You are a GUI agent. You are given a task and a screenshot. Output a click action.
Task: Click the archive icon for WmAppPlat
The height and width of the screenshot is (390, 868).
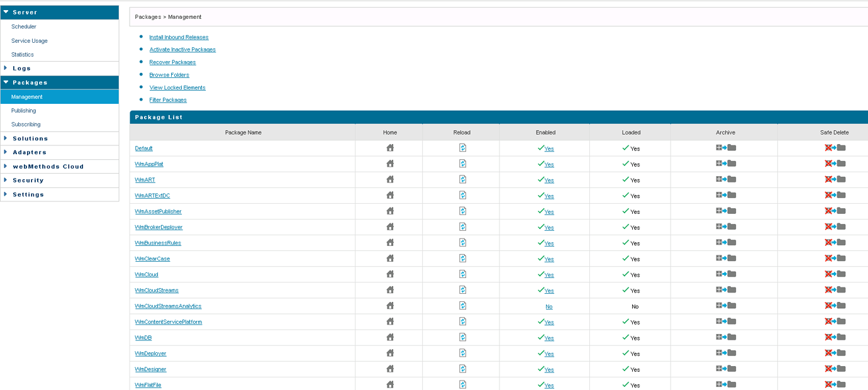click(x=726, y=164)
